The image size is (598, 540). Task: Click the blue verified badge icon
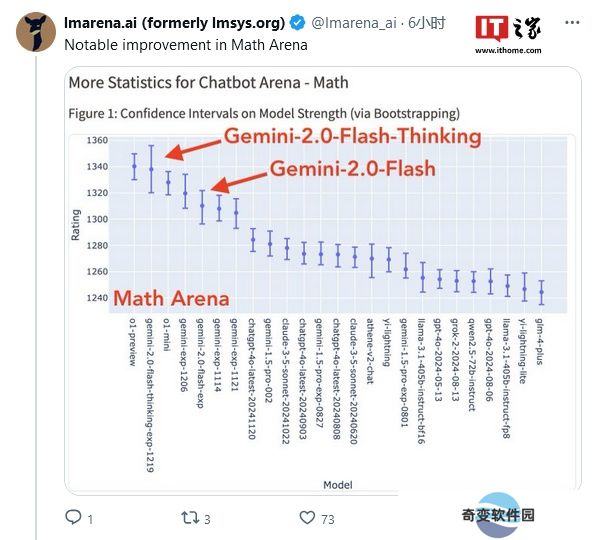[297, 23]
